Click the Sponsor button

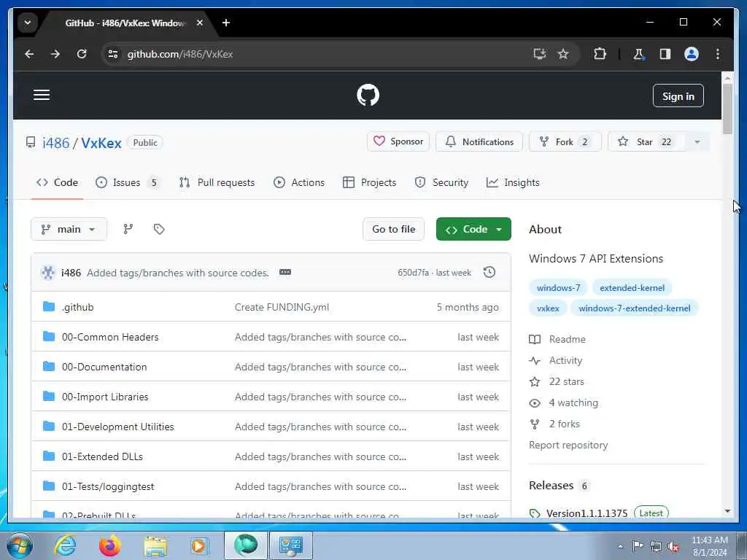click(398, 141)
